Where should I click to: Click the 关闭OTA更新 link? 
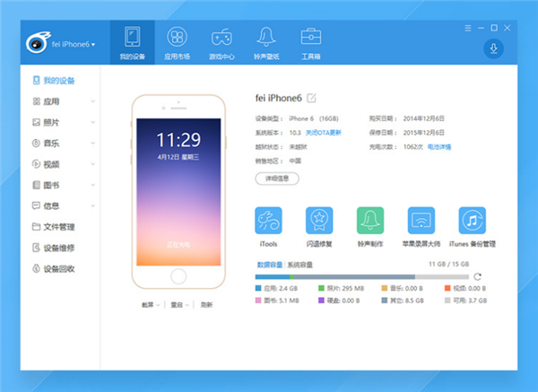tap(324, 133)
